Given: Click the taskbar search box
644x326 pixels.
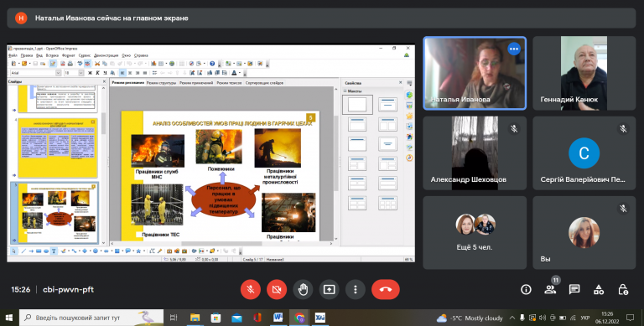Looking at the screenshot, I should click(91, 318).
